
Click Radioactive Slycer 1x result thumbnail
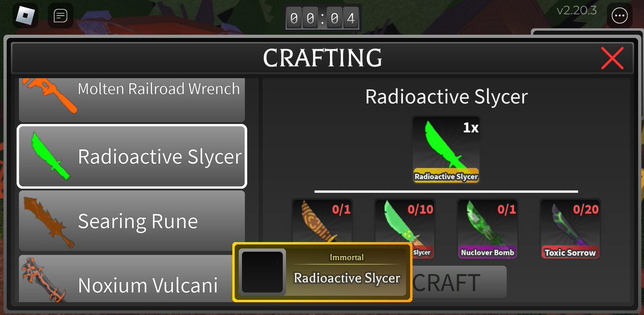coord(446,150)
